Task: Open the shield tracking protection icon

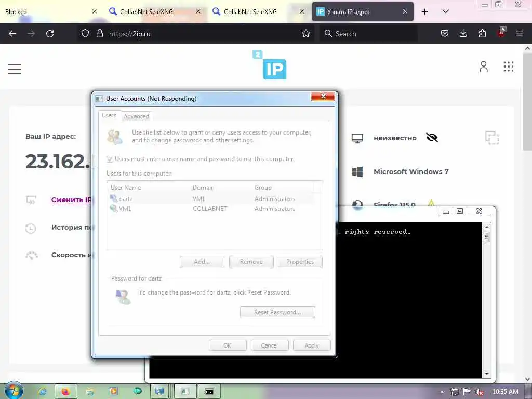Action: [x=85, y=33]
